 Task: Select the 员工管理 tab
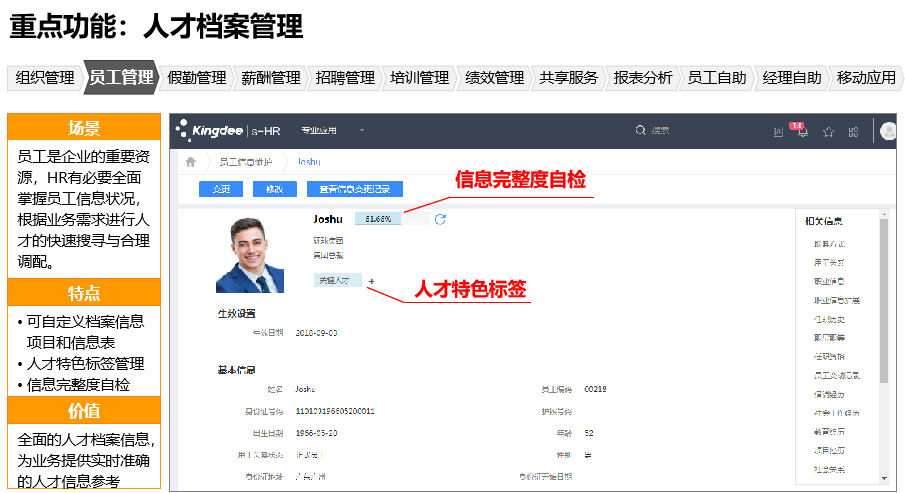pos(121,77)
